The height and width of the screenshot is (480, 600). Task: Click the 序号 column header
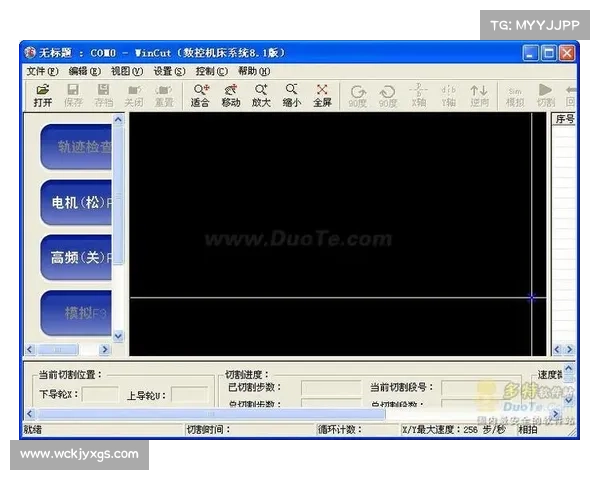coord(564,119)
